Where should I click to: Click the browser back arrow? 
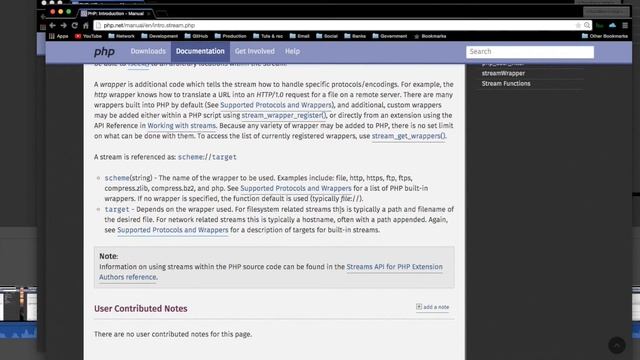[x=52, y=25]
